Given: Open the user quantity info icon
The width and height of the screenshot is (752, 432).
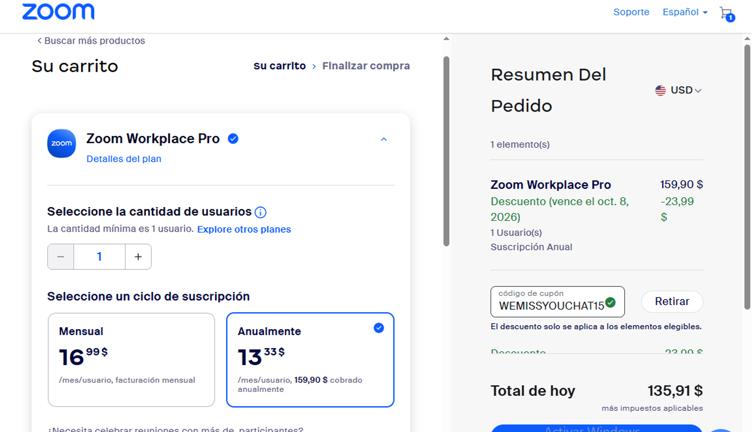Looking at the screenshot, I should pos(260,212).
